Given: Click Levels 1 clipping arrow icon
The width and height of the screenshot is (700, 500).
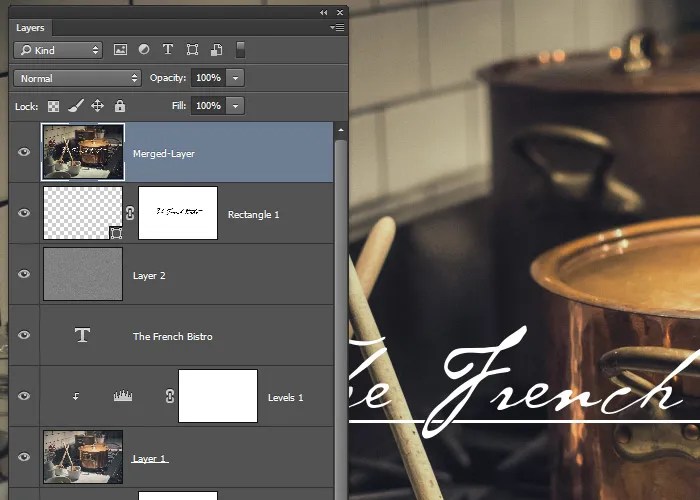Looking at the screenshot, I should tap(76, 396).
